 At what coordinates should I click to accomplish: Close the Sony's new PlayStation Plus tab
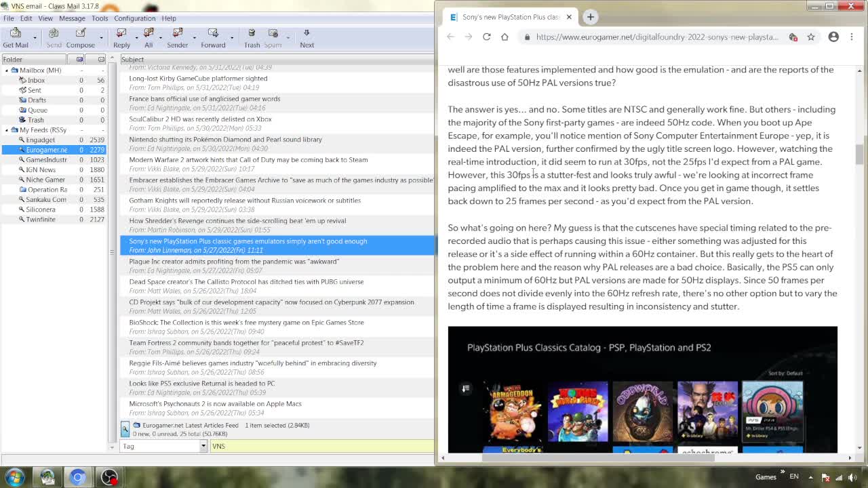(x=569, y=17)
